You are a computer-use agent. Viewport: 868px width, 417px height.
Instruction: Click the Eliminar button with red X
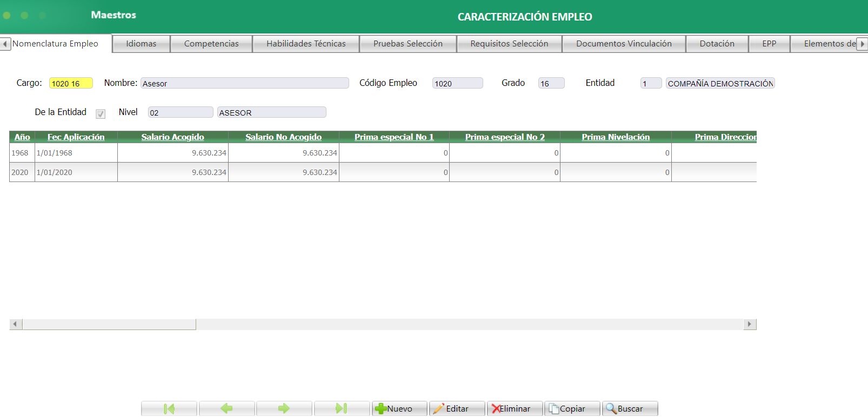(515, 408)
